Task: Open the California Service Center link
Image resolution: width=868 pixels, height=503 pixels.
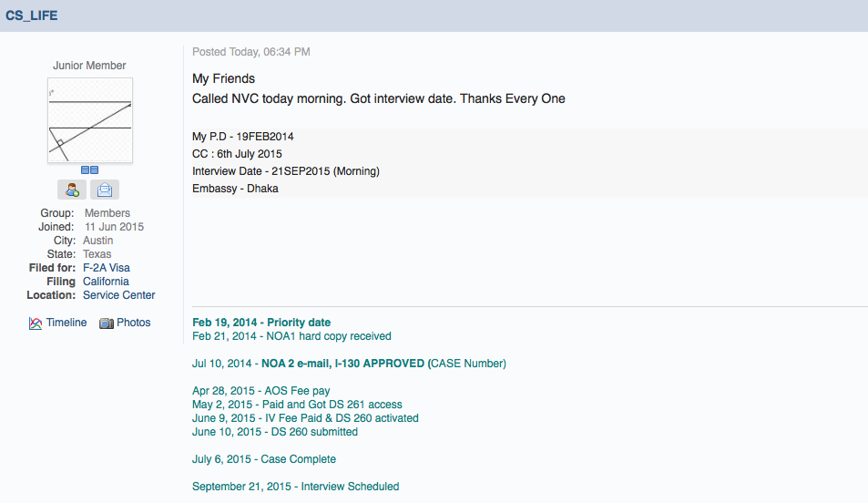Action: [119, 288]
